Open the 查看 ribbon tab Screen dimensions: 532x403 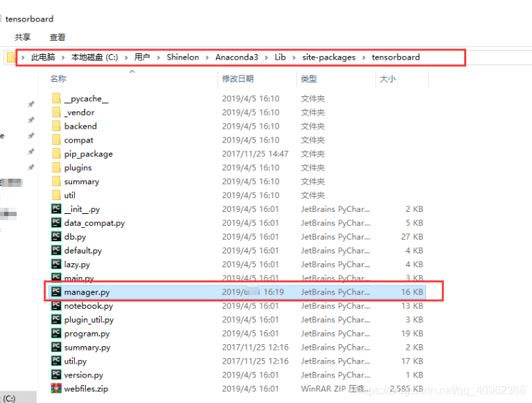57,37
